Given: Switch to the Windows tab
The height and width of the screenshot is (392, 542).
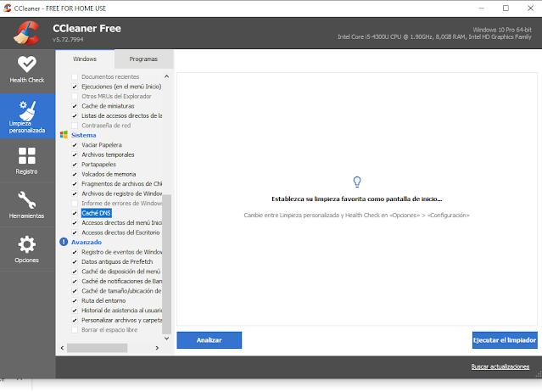Looking at the screenshot, I should (85, 59).
